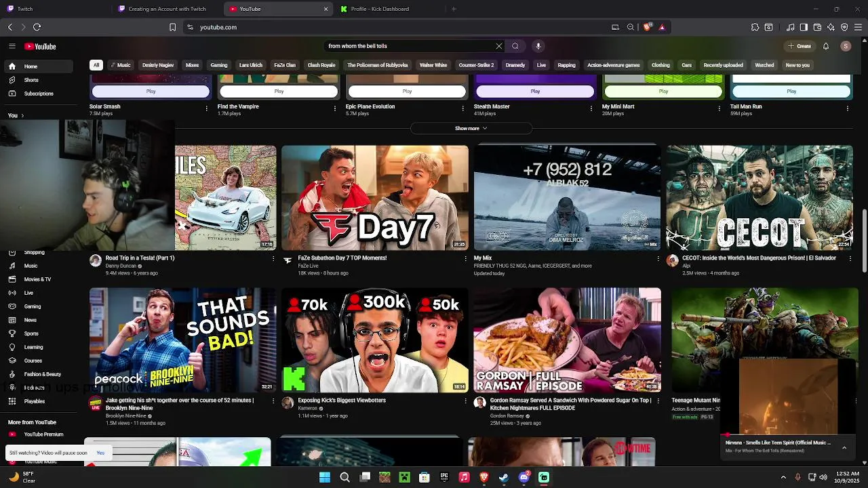Select the Gaming filter chip

pos(219,65)
